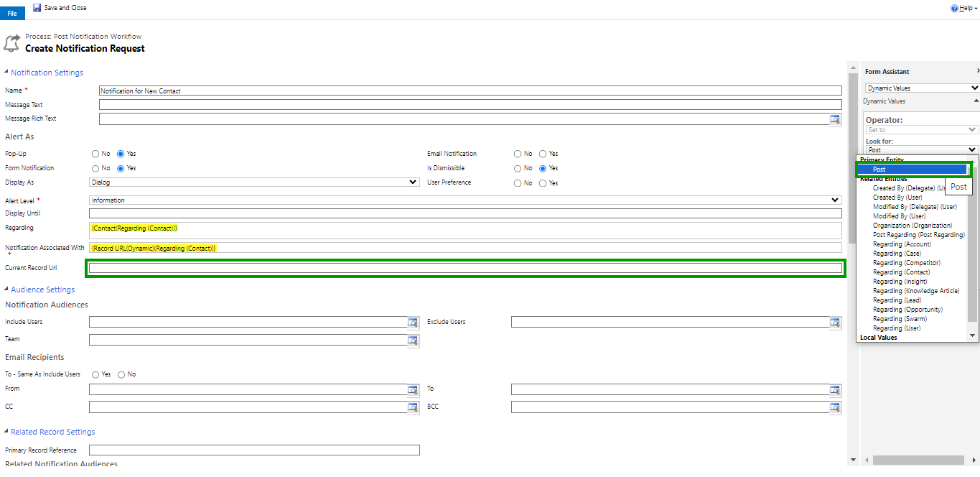This screenshot has height=477, width=980.
Task: Select Regarding (Contact) from entity list
Action: coord(901,272)
